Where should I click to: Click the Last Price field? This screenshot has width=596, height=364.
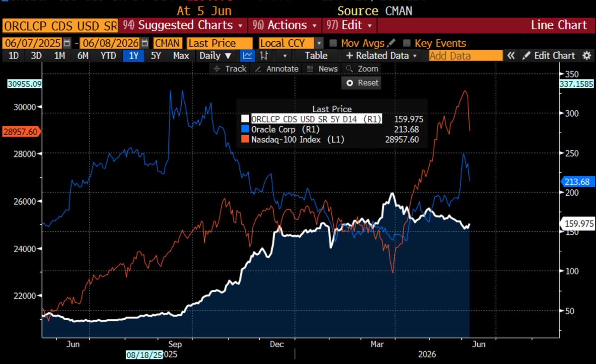click(220, 43)
